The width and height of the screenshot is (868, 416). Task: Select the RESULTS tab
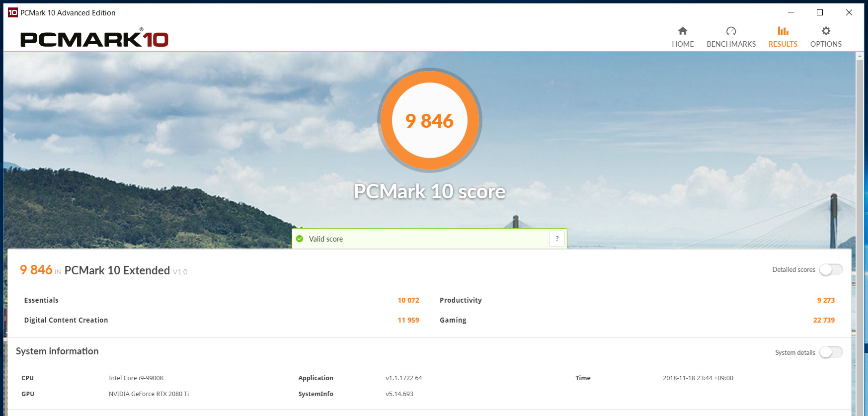point(783,37)
